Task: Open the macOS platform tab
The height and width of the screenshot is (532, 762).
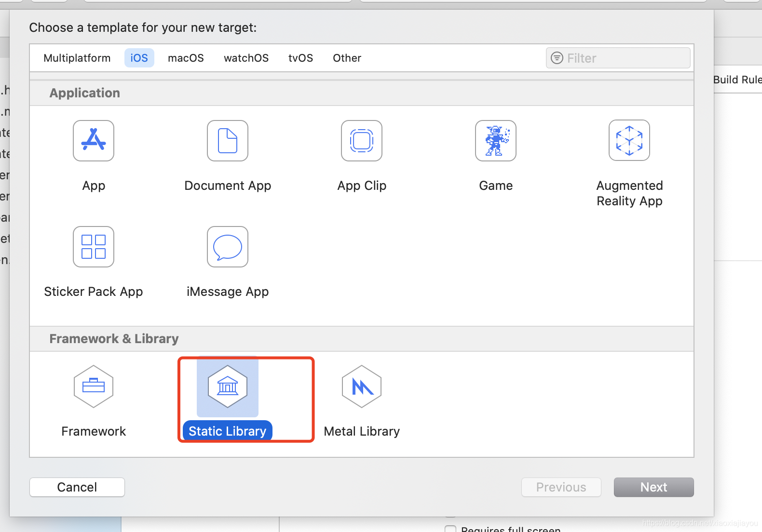Action: 186,58
